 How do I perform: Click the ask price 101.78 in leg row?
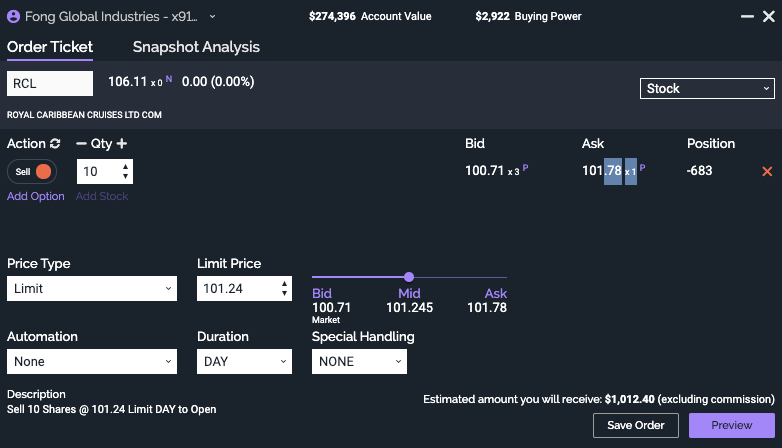point(602,171)
